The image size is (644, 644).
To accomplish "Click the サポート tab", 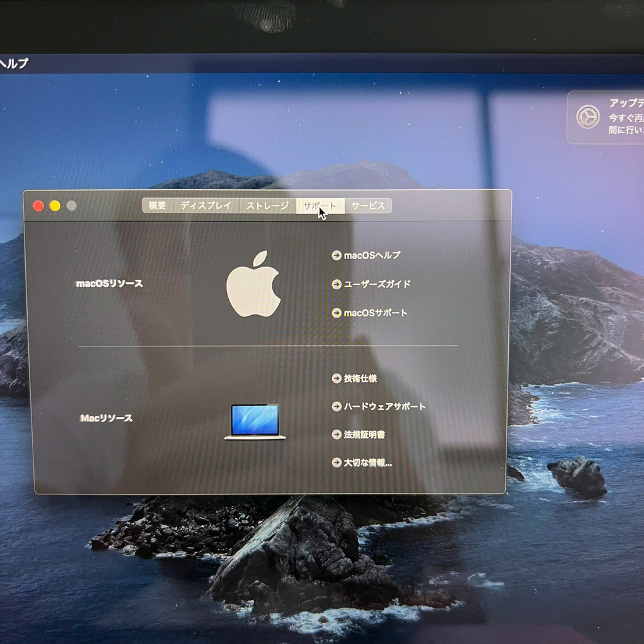I will click(x=320, y=206).
